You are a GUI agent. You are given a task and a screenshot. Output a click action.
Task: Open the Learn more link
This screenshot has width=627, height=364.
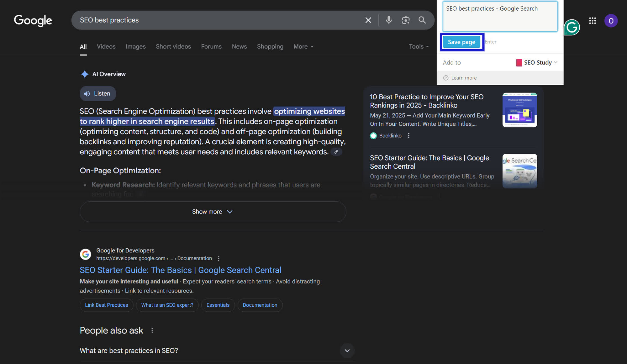pyautogui.click(x=463, y=77)
